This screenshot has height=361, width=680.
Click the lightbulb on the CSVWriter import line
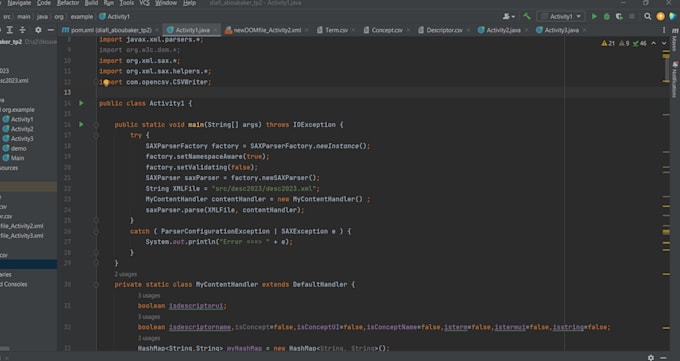[106, 82]
